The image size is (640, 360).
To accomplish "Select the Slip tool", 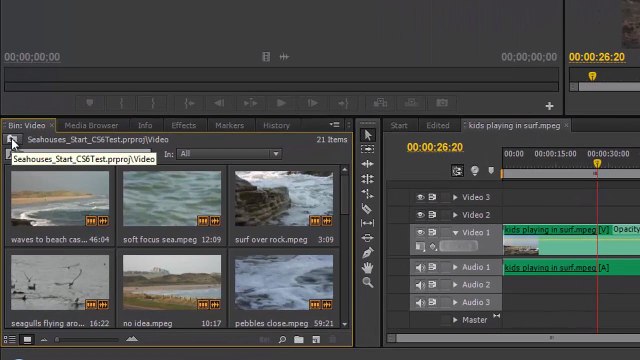I will point(367,223).
